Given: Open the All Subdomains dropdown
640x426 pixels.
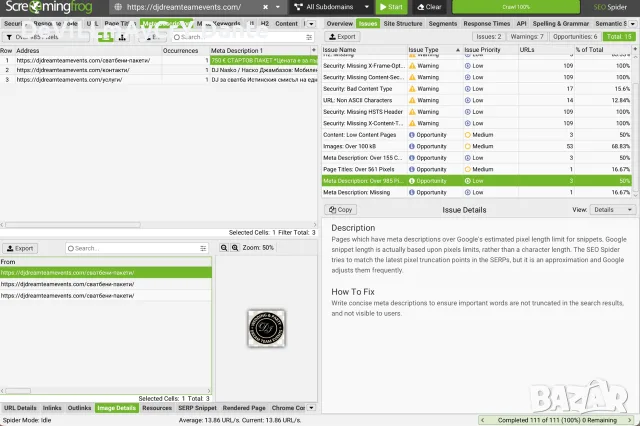Looking at the screenshot, I should click(x=331, y=7).
